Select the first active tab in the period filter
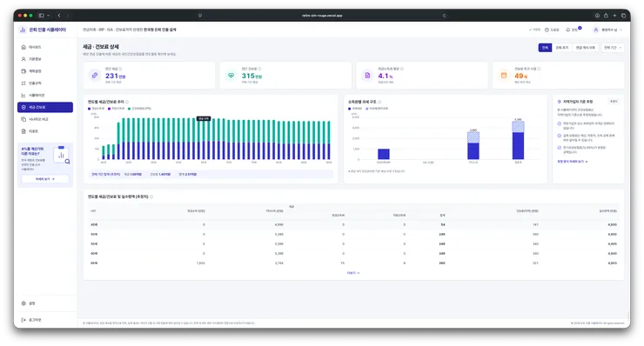This screenshot has height=346, width=644. click(x=545, y=48)
